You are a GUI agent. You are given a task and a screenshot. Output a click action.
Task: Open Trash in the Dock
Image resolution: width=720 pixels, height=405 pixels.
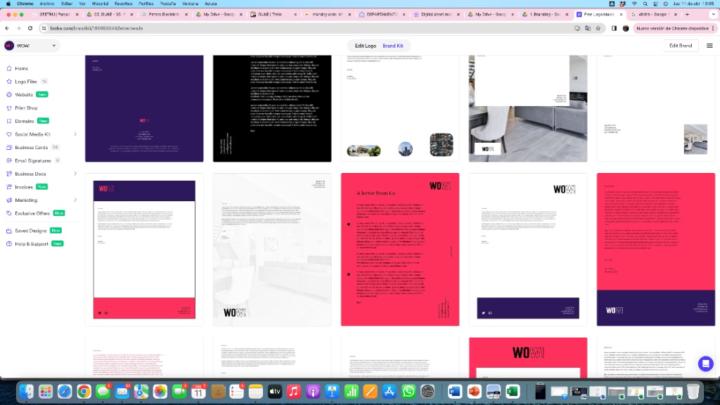tap(693, 392)
